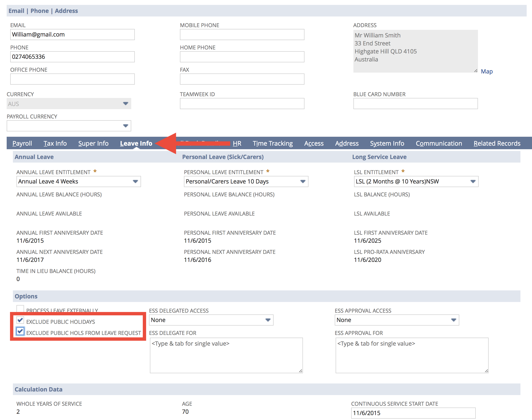The height and width of the screenshot is (420, 532).
Task: Open the Payroll Currency dropdown
Action: (x=126, y=126)
